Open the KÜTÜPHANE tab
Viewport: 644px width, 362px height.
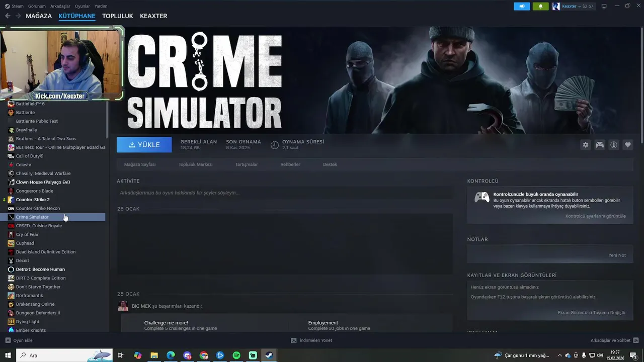[x=77, y=16]
